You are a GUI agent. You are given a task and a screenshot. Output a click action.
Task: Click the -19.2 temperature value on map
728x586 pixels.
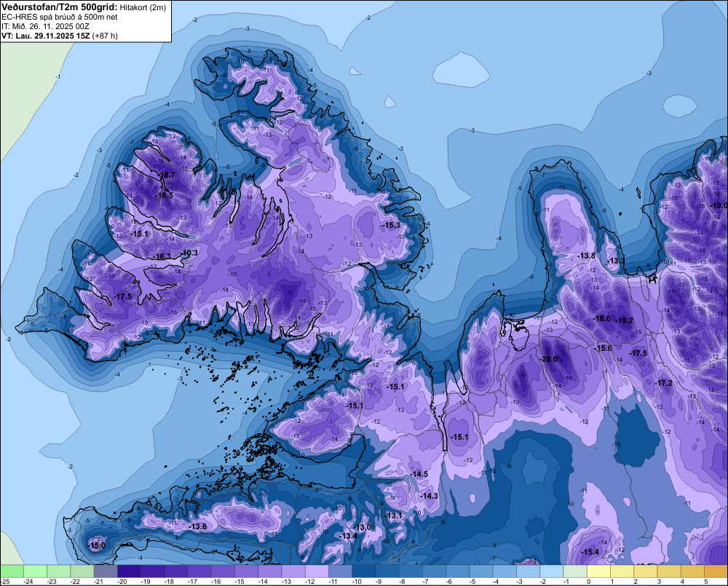point(625,320)
